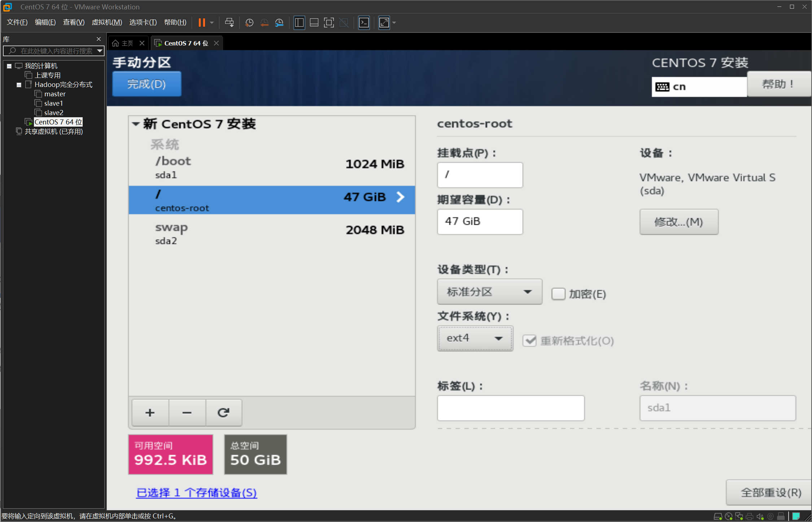This screenshot has width=812, height=522.
Task: Send Ctrl+Alt+Del to the virtual machine
Action: coord(229,23)
